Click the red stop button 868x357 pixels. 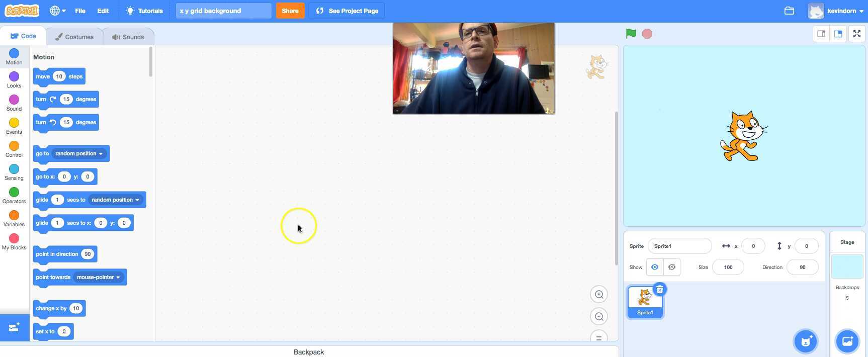(x=647, y=34)
